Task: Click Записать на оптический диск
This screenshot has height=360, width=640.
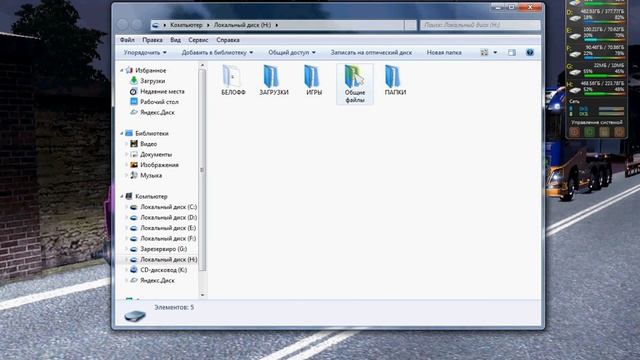Action: [x=371, y=52]
